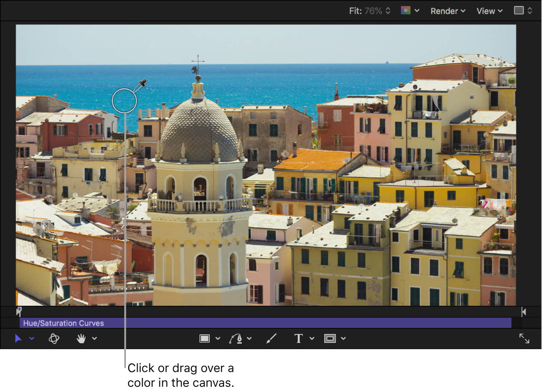542x392 pixels.
Task: Choose the Rectangle shape tool
Action: pos(205,339)
